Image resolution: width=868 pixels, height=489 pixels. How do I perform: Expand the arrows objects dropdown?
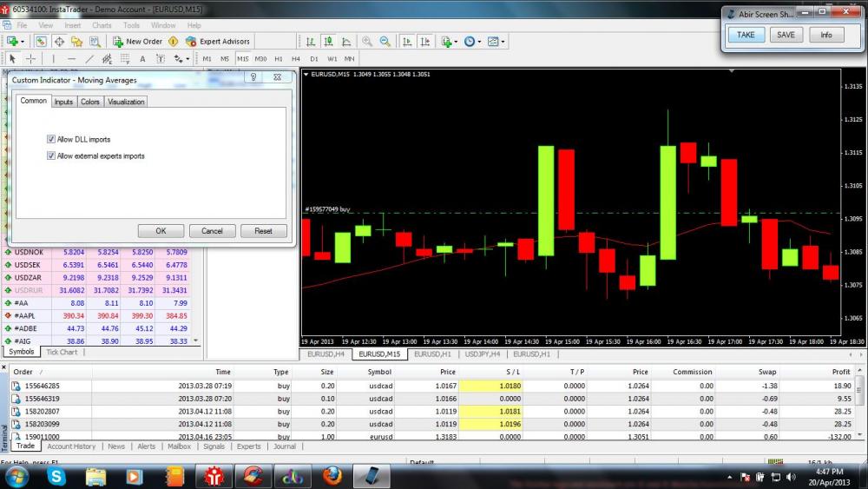point(187,59)
